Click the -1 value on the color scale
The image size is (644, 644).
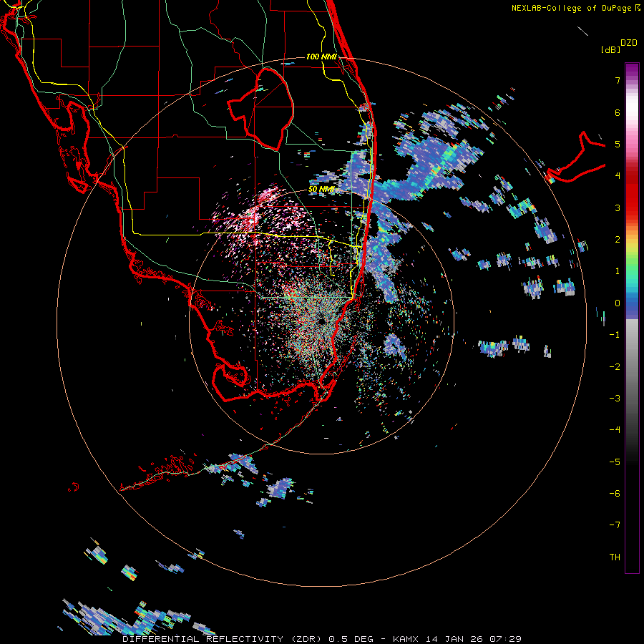[x=615, y=334]
